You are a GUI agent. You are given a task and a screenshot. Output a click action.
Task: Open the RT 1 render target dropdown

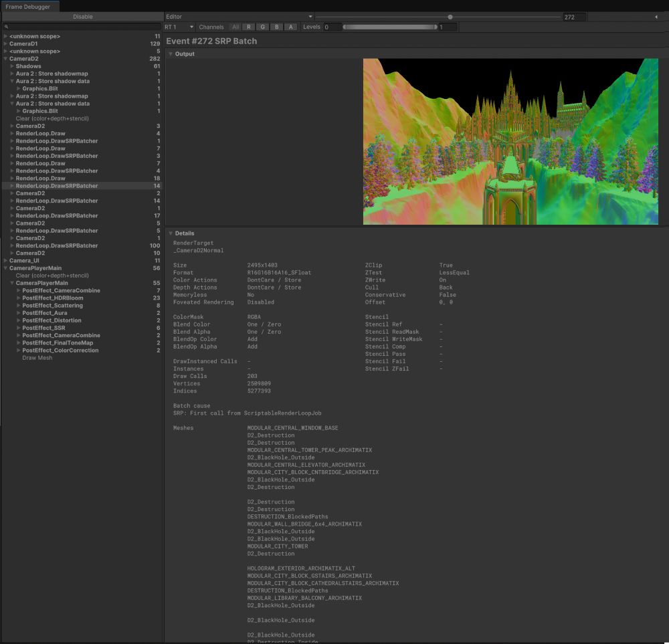(179, 27)
